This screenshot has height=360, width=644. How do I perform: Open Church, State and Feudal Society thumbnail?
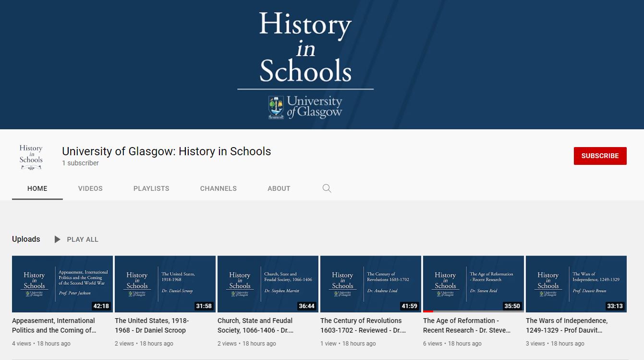click(x=268, y=284)
